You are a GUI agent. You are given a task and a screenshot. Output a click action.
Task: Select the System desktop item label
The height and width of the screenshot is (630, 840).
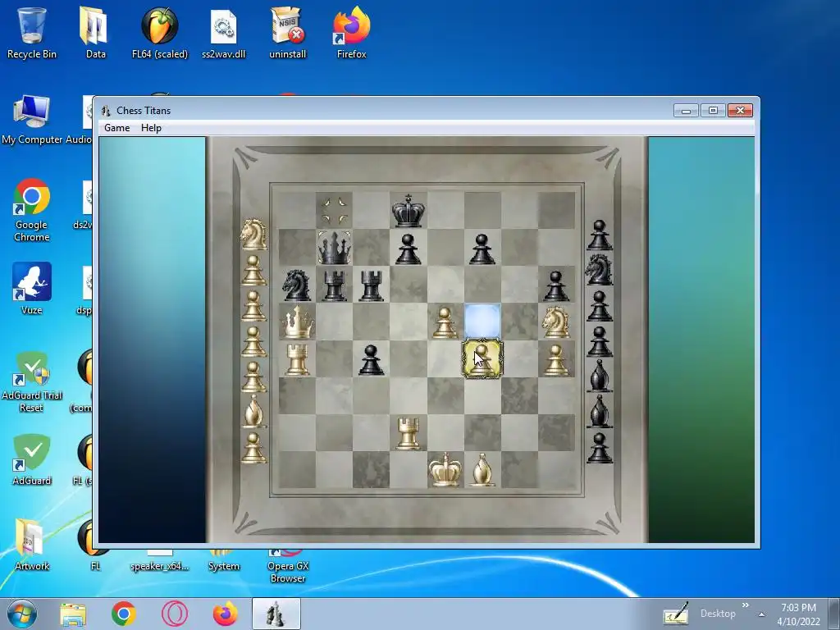click(x=223, y=566)
